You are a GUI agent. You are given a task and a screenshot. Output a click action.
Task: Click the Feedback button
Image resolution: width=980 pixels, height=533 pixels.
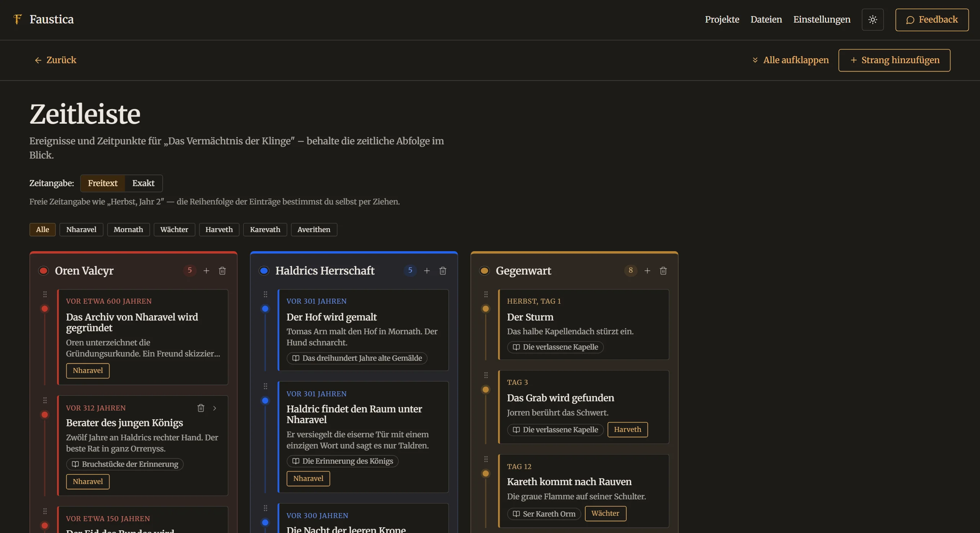[x=932, y=20]
